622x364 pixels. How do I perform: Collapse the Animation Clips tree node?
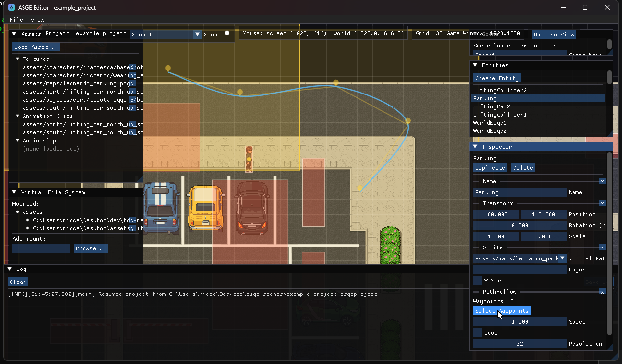click(18, 116)
